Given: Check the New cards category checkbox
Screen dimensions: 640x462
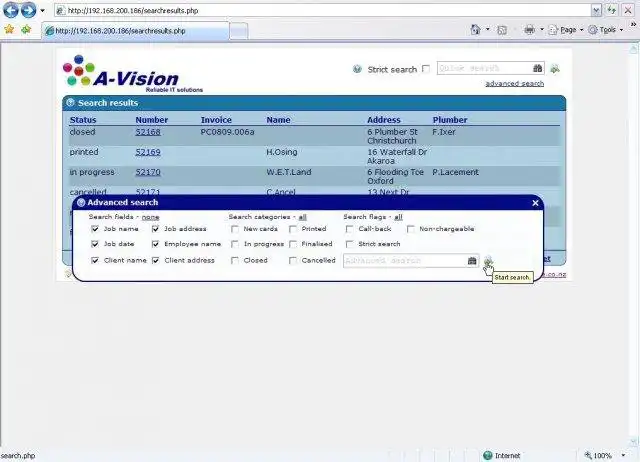Looking at the screenshot, I should point(235,229).
